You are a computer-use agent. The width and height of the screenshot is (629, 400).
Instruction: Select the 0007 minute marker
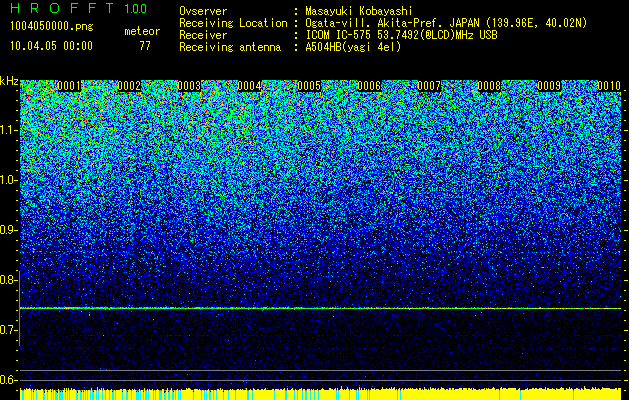(x=429, y=86)
